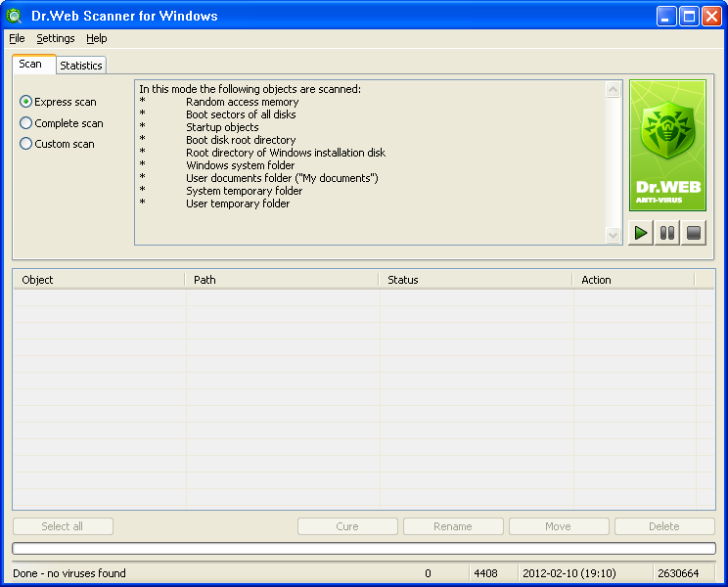
Task: Click the 'Random access memory' line
Action: coord(243,102)
